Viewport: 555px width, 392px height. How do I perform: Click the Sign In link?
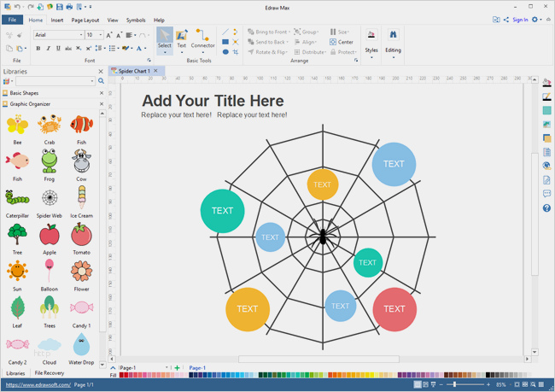pyautogui.click(x=520, y=20)
